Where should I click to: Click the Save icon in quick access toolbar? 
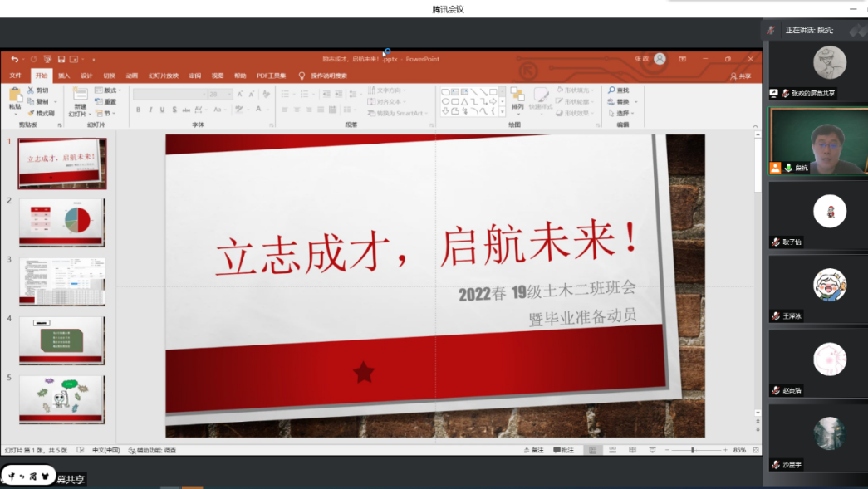click(61, 59)
